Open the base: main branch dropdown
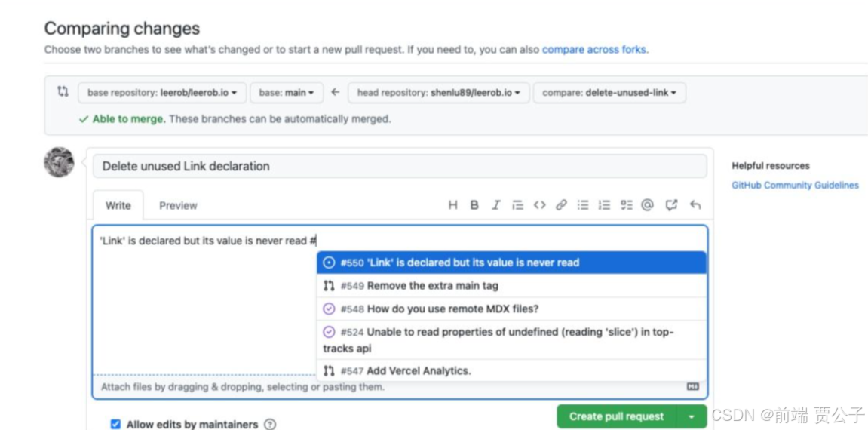868x430 pixels. tap(287, 93)
